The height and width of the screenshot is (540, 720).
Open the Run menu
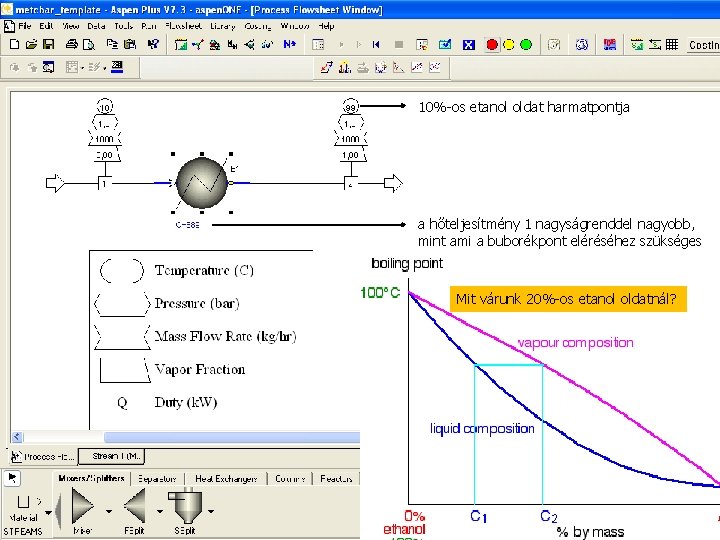pyautogui.click(x=149, y=26)
